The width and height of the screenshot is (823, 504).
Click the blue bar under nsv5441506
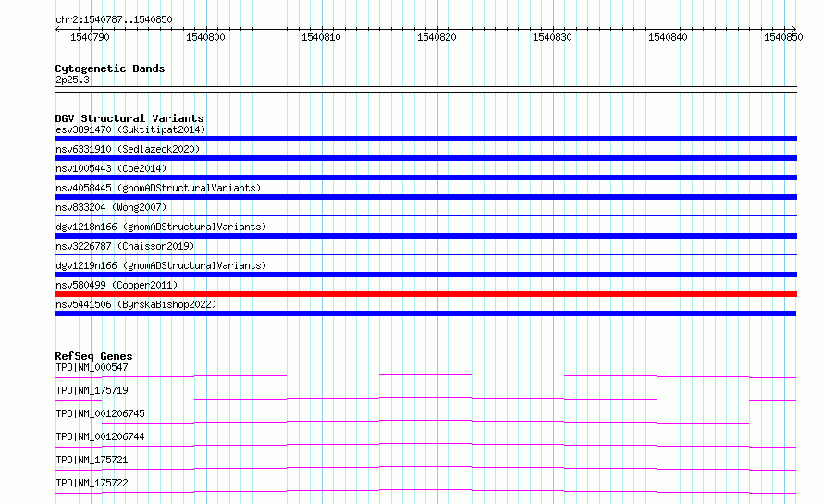(x=425, y=313)
